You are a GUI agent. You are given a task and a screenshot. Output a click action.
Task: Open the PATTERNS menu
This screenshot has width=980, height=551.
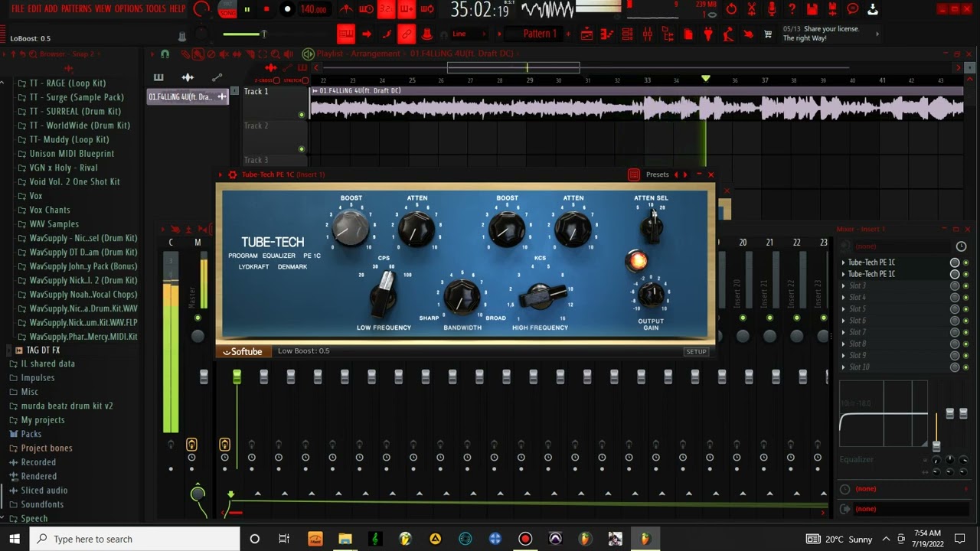(x=76, y=8)
